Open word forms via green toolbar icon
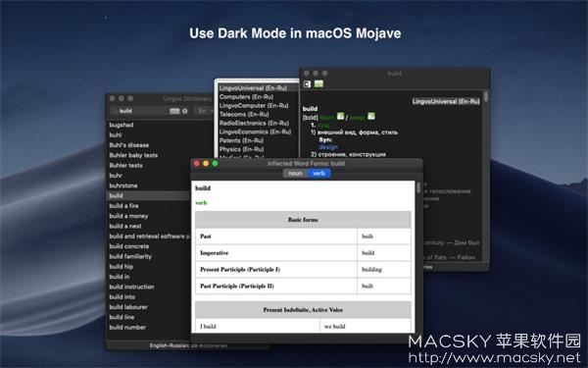The width and height of the screenshot is (588, 368). (x=318, y=84)
